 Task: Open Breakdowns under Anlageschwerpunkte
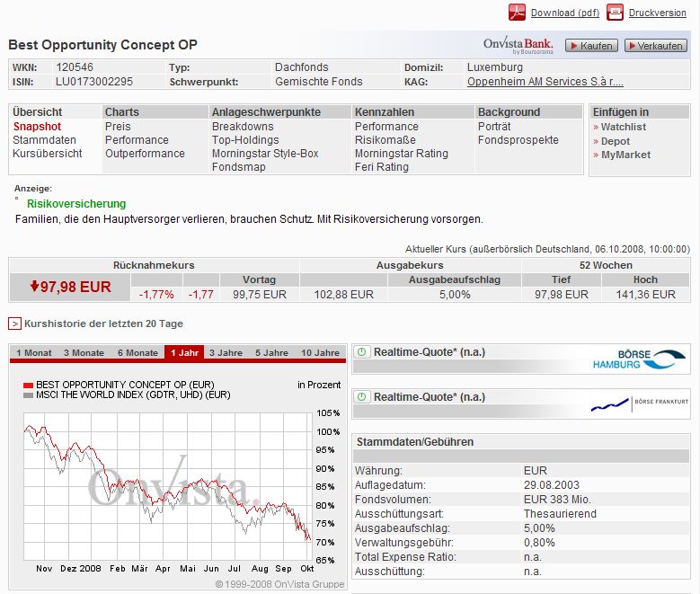[243, 127]
